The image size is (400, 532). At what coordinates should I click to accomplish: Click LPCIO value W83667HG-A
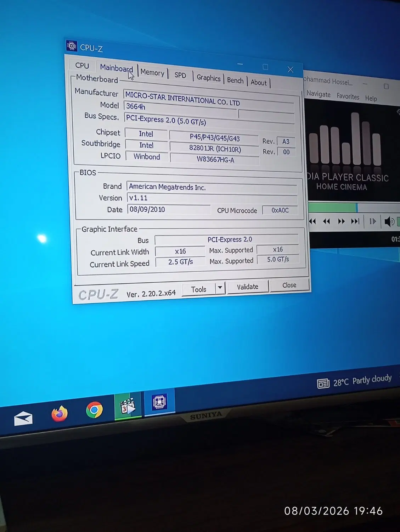[x=215, y=160]
